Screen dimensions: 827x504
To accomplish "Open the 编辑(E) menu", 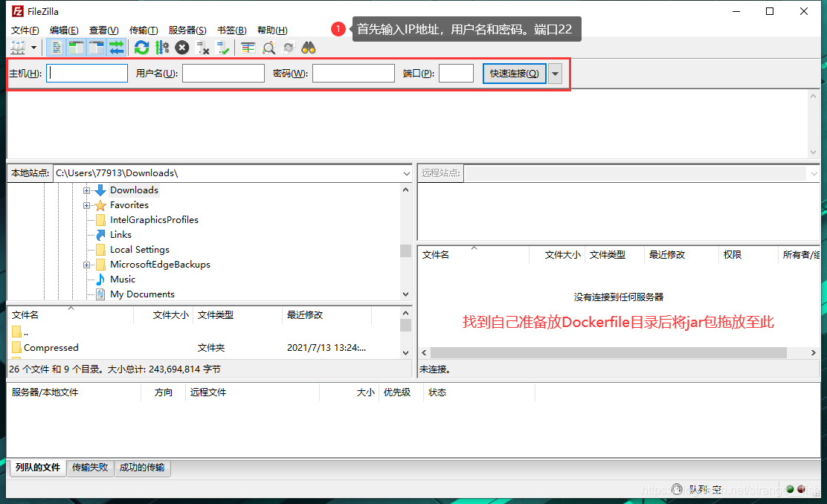I will pyautogui.click(x=64, y=30).
